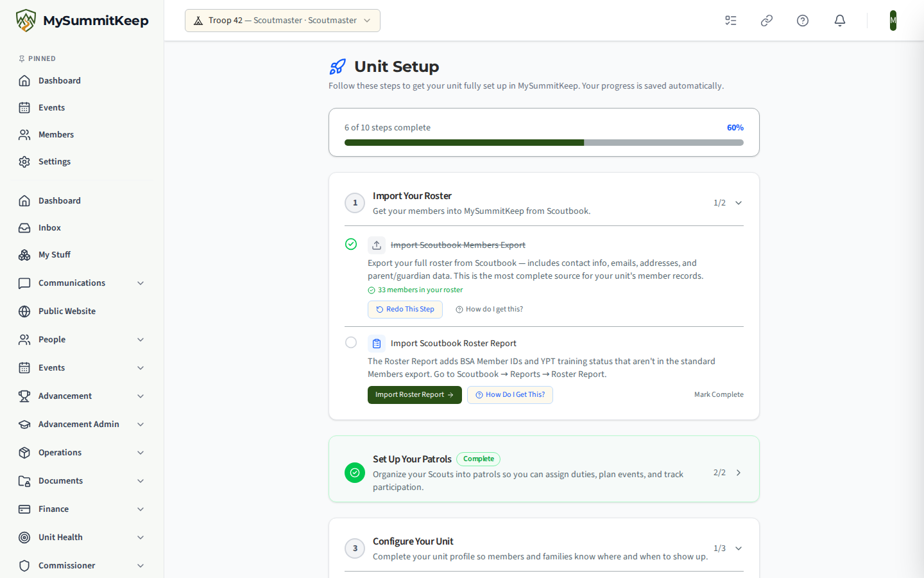Open the user avatar menu
Viewport: 924px width, 578px height.
point(893,21)
